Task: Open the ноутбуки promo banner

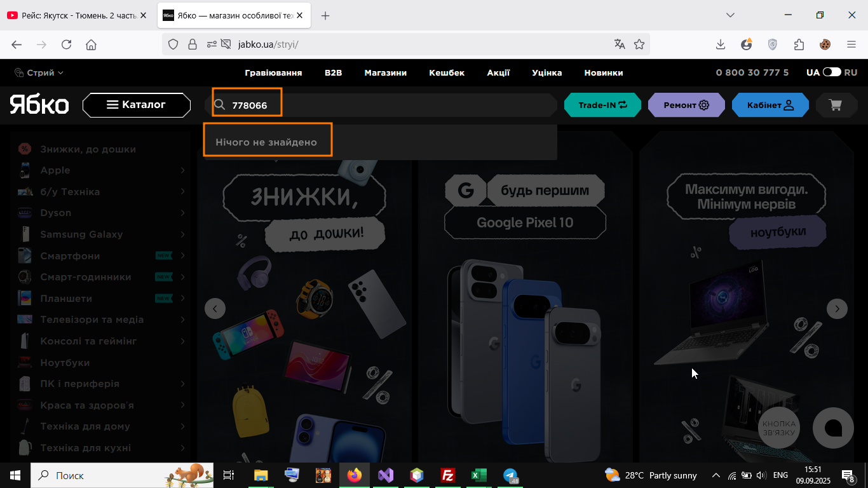Action: (746, 297)
